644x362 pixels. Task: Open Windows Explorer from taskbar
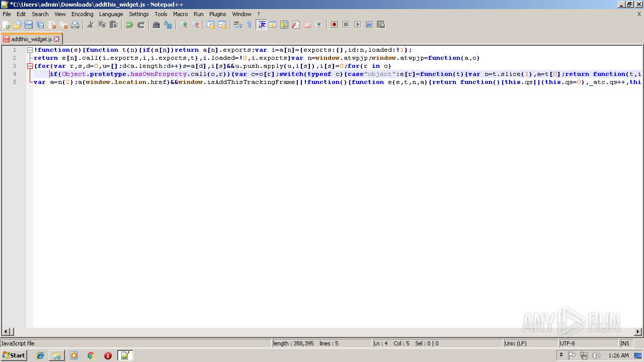(x=57, y=355)
